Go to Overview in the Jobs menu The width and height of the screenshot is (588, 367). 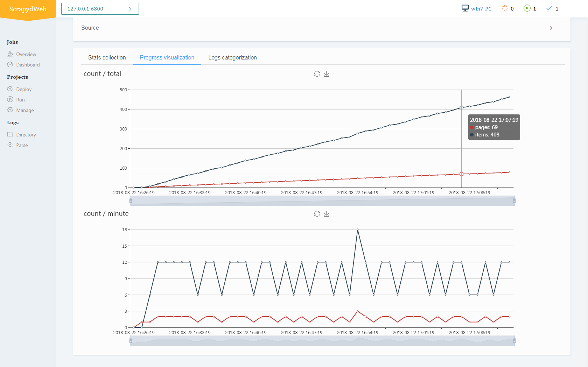tap(26, 54)
